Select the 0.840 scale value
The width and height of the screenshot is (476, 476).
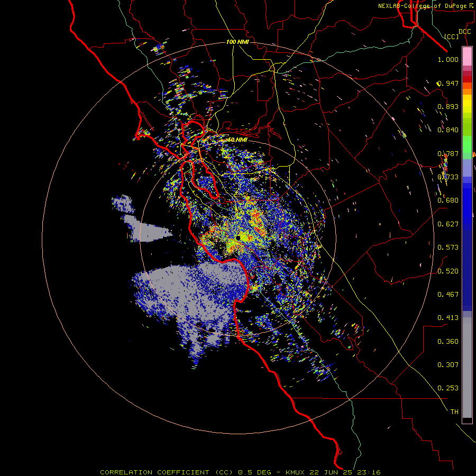(x=448, y=130)
